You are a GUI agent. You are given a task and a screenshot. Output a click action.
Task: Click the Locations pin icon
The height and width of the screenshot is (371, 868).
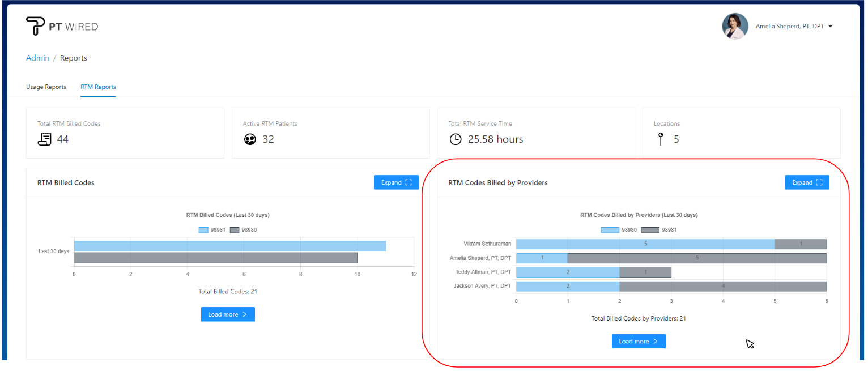tap(661, 139)
